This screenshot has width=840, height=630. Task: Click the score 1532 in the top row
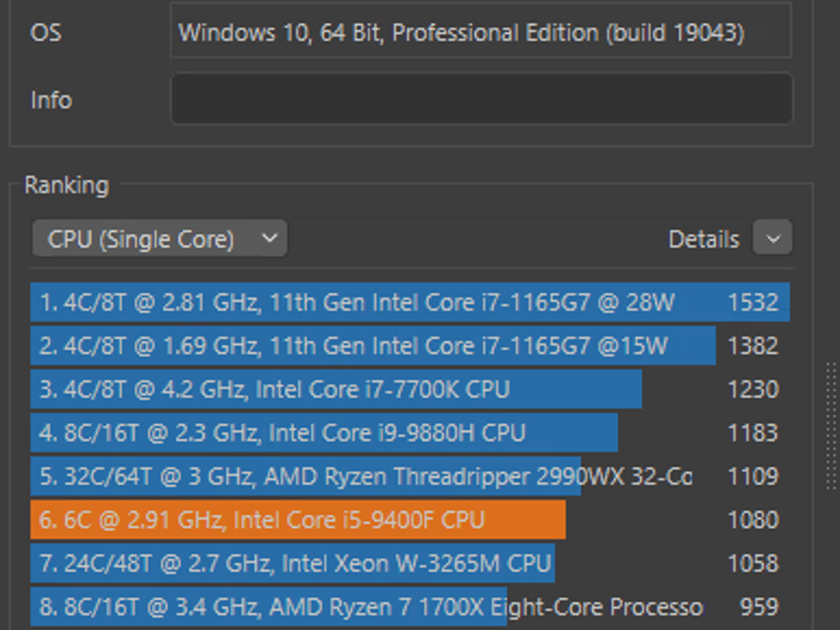pos(753,302)
